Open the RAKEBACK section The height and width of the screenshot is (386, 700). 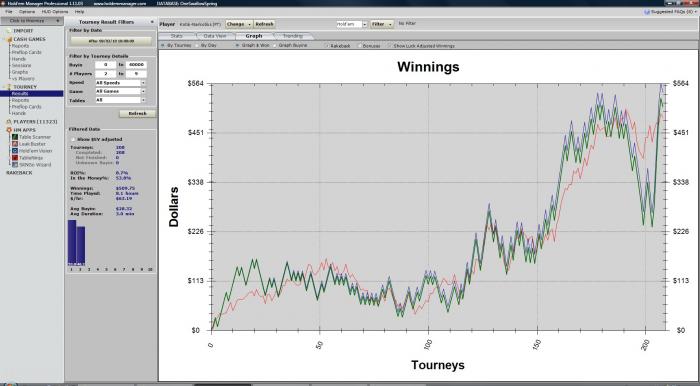tap(19, 173)
